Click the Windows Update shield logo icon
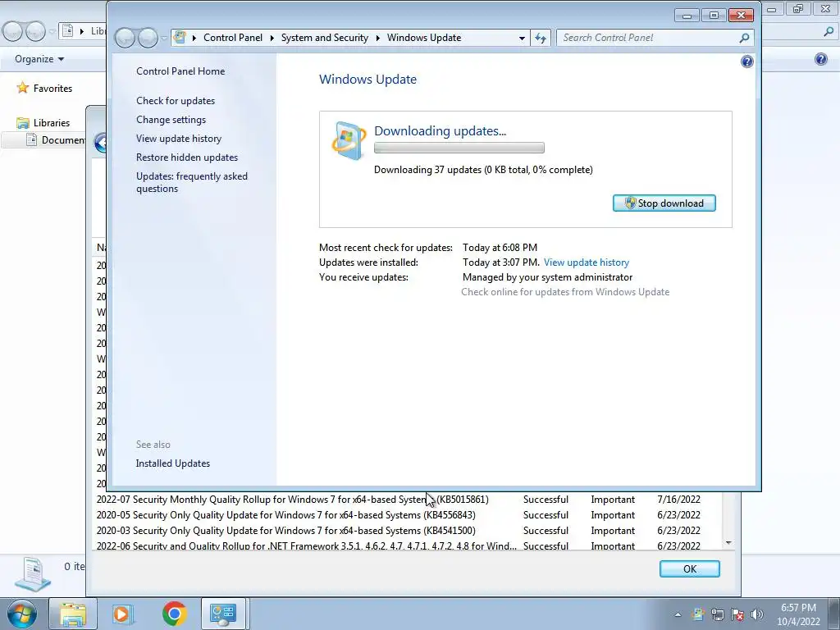The width and height of the screenshot is (840, 630). tap(349, 141)
